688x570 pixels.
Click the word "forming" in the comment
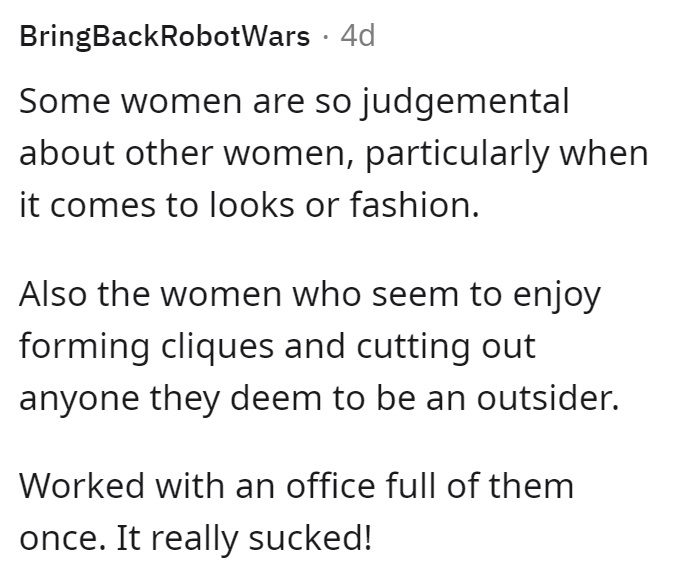point(85,347)
